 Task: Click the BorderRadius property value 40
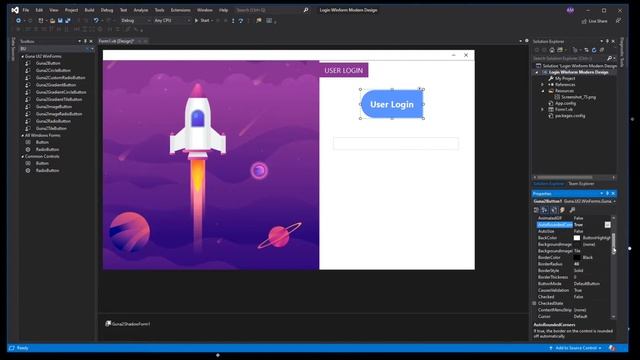pos(576,264)
